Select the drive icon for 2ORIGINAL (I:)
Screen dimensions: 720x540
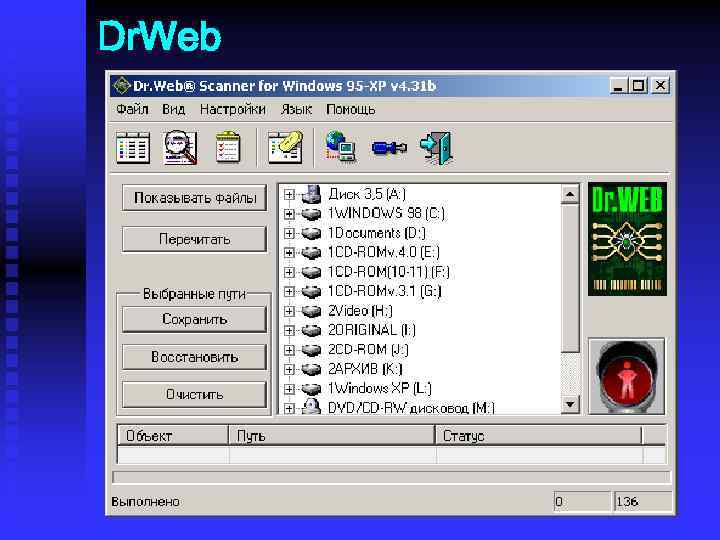coord(311,331)
